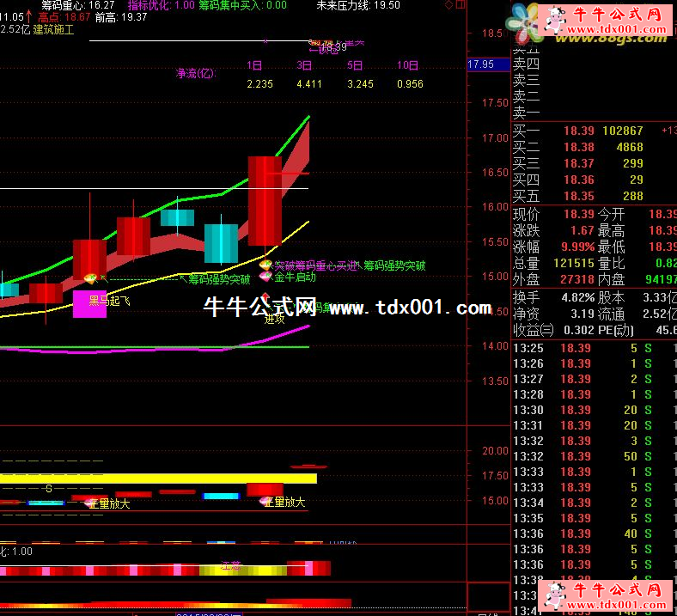Click the diamond icon beside 金牛启动

[x=265, y=278]
